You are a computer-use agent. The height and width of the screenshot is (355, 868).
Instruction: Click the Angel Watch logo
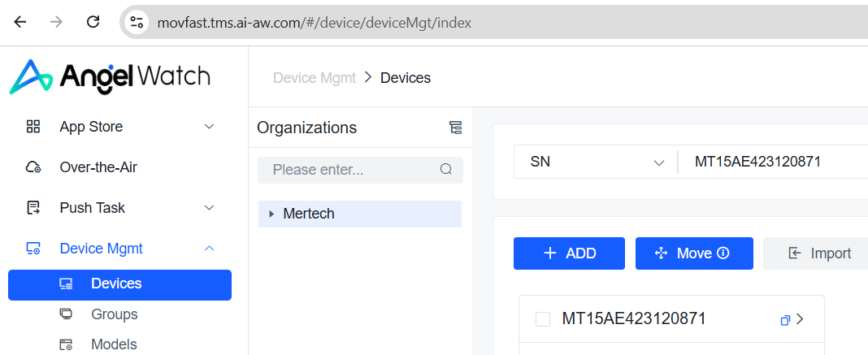click(110, 77)
